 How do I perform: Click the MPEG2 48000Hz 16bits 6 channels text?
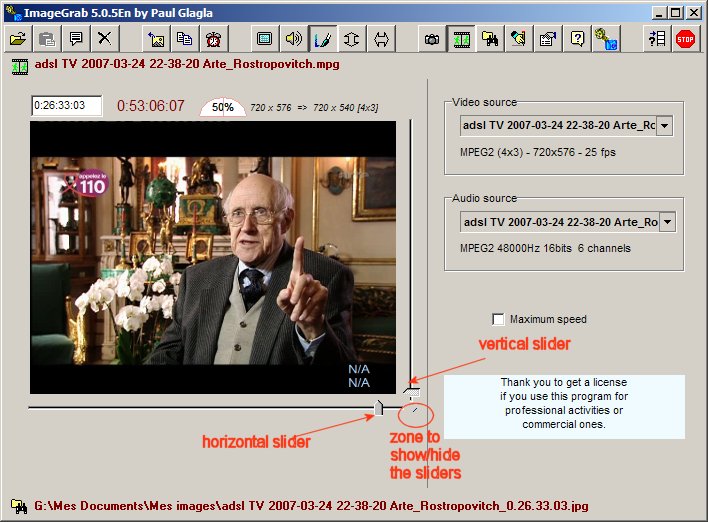coord(545,248)
